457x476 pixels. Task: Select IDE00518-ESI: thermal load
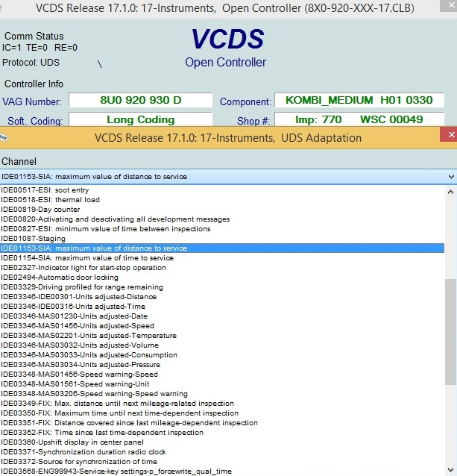click(222, 200)
